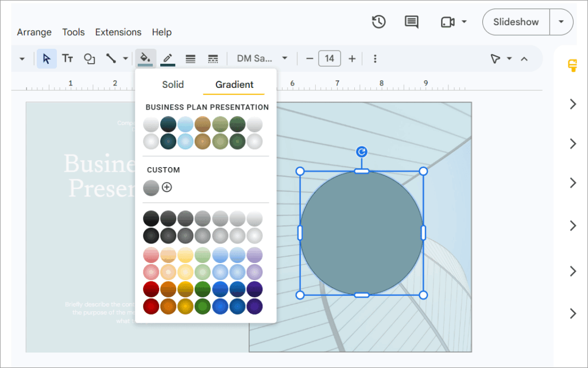Select dark purple radial gradient swatch
Image resolution: width=588 pixels, height=368 pixels.
[254, 307]
